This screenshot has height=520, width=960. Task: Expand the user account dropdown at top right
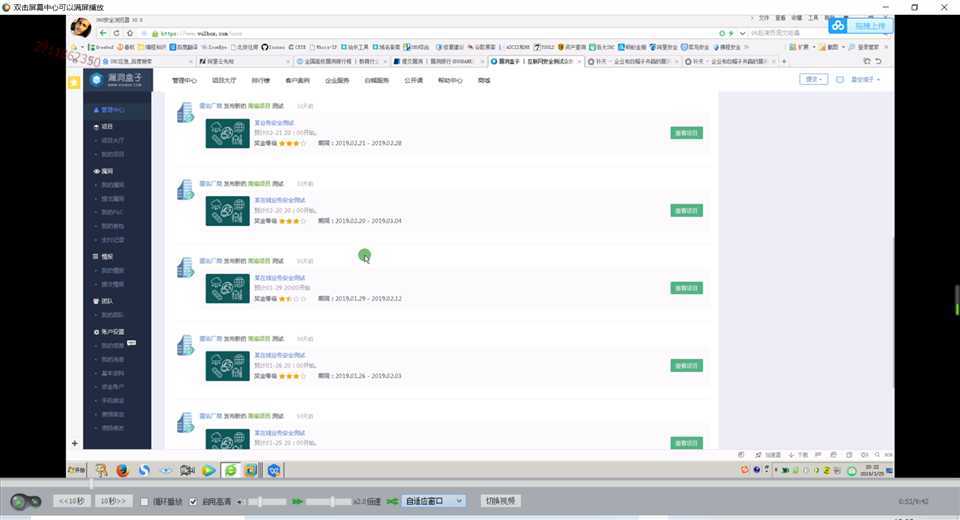pyautogui.click(x=865, y=80)
